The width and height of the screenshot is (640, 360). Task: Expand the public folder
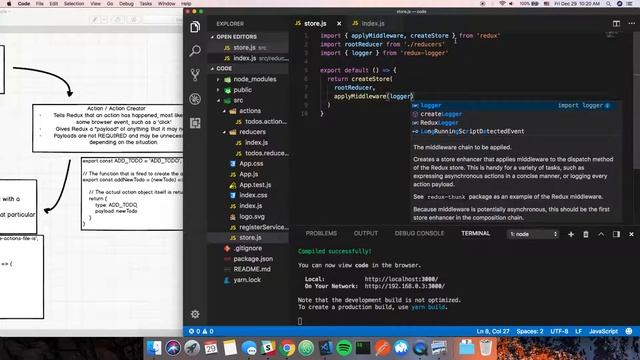pos(218,90)
